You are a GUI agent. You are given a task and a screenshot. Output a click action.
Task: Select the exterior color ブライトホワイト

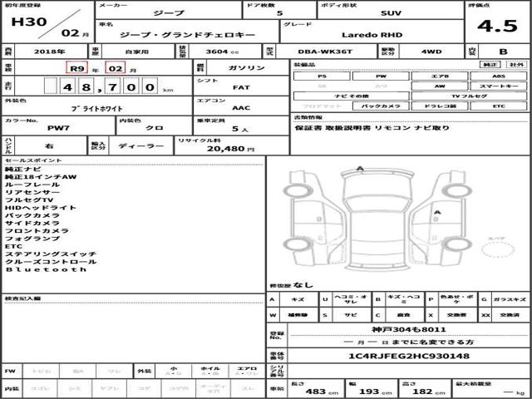point(96,109)
